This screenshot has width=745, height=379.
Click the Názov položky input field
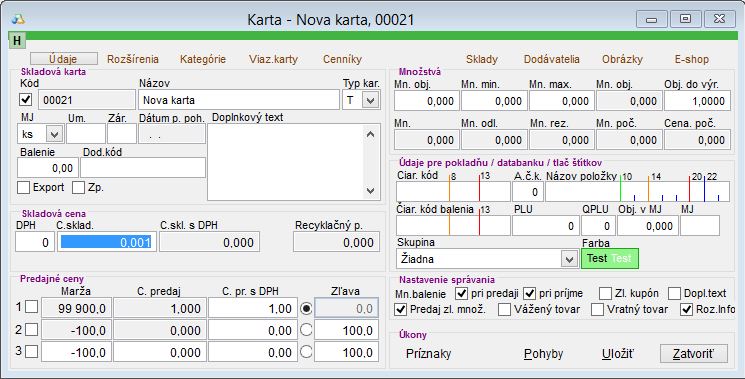638,192
